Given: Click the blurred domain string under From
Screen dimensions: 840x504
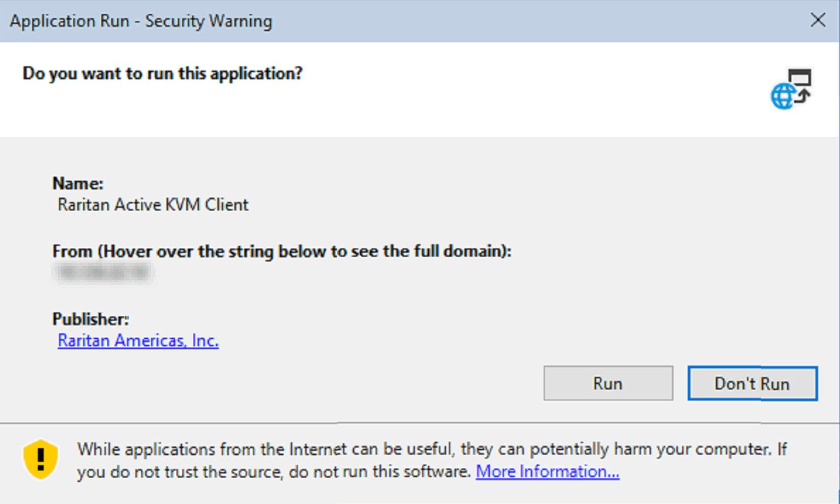Looking at the screenshot, I should (x=103, y=272).
